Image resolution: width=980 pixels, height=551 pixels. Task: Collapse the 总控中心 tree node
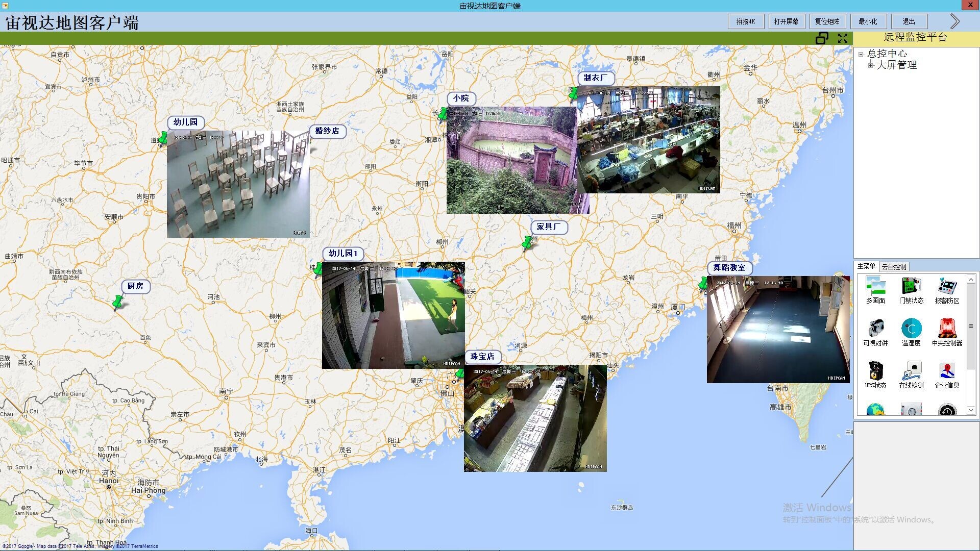click(x=861, y=54)
